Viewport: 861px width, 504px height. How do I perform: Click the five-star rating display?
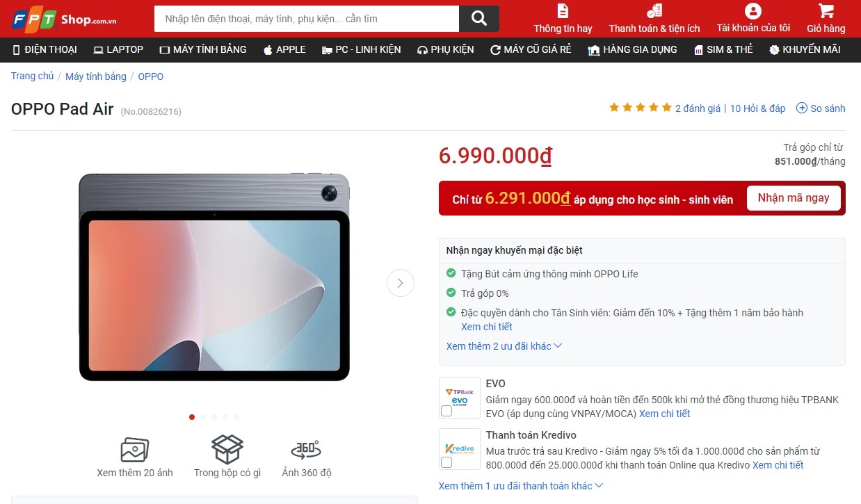click(x=641, y=108)
